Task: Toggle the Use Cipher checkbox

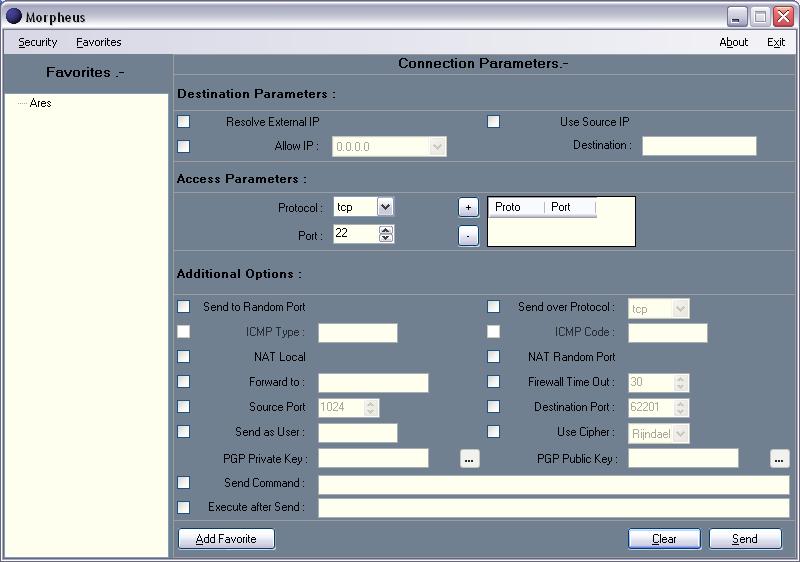Action: tap(493, 432)
